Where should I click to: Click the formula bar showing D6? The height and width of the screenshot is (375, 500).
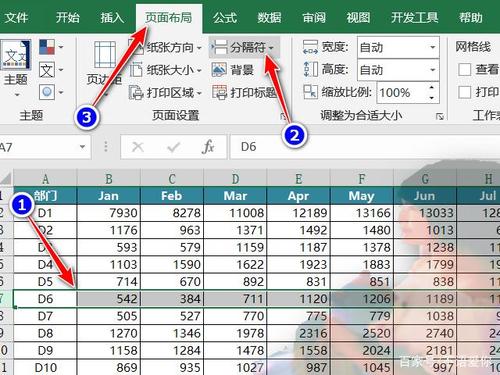pos(365,147)
